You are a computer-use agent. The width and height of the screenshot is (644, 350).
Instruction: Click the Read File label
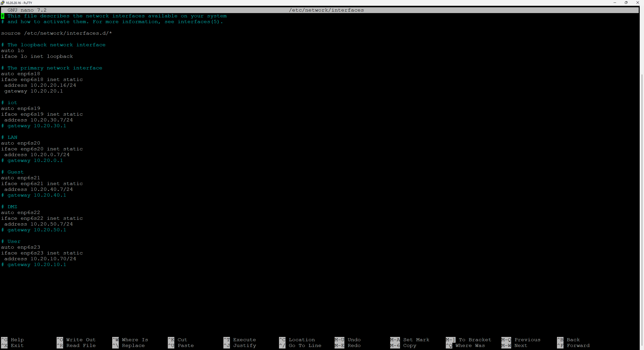pyautogui.click(x=81, y=345)
